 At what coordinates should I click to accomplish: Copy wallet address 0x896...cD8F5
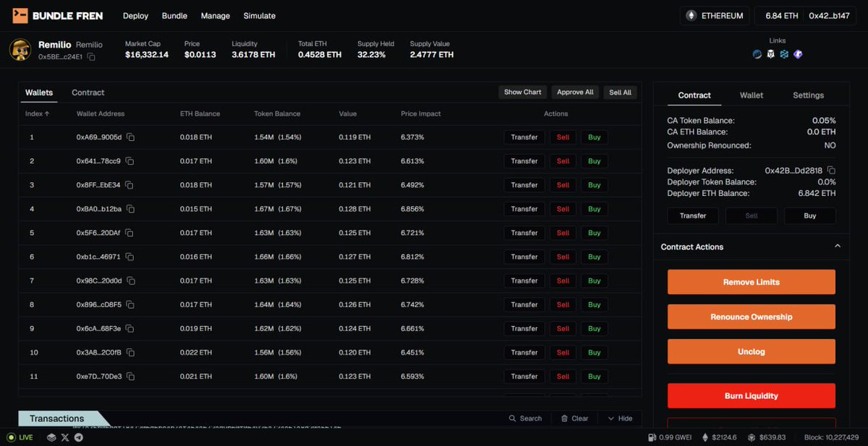coord(131,304)
